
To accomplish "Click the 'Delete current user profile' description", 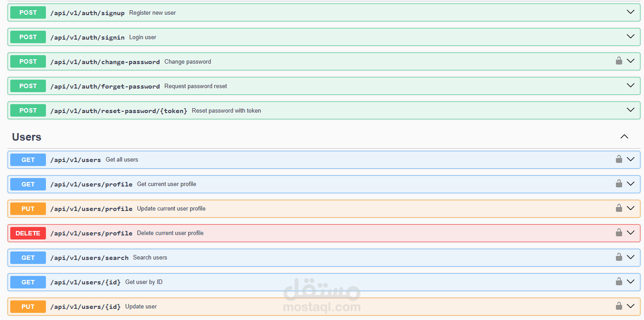I will coord(170,233).
